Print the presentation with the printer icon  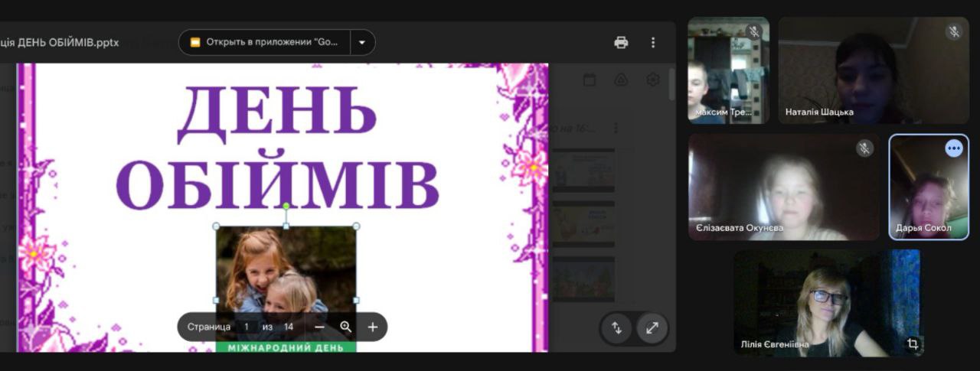point(621,43)
